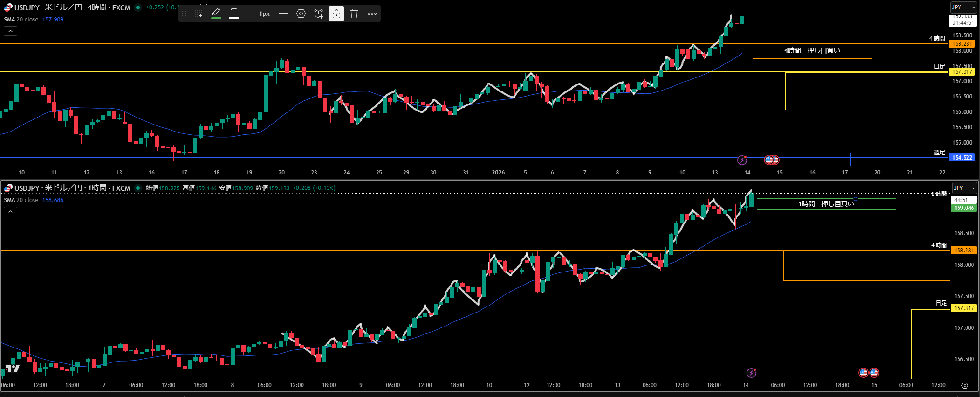Toggle the drawing lock button
This screenshot has height=397, width=980.
pos(336,14)
